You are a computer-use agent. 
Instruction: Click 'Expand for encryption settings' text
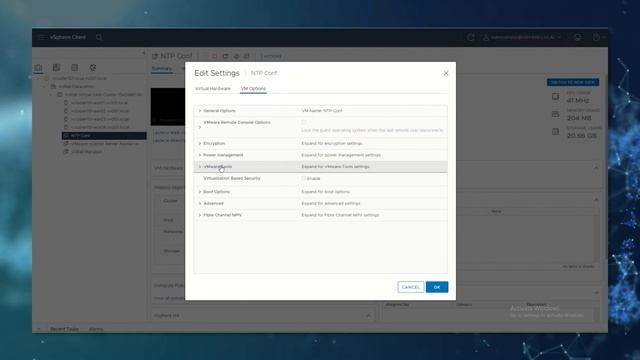click(332, 144)
